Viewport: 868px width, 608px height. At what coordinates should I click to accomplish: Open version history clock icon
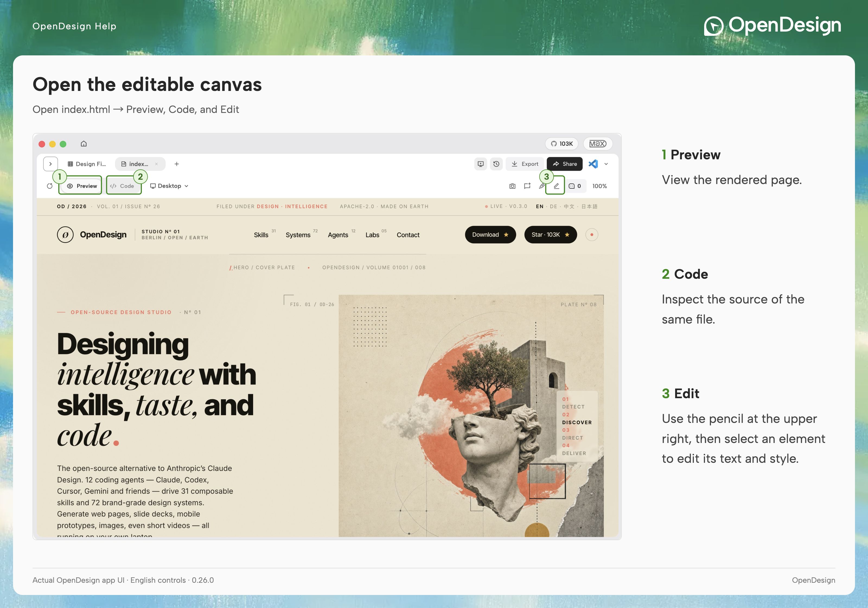pos(496,164)
